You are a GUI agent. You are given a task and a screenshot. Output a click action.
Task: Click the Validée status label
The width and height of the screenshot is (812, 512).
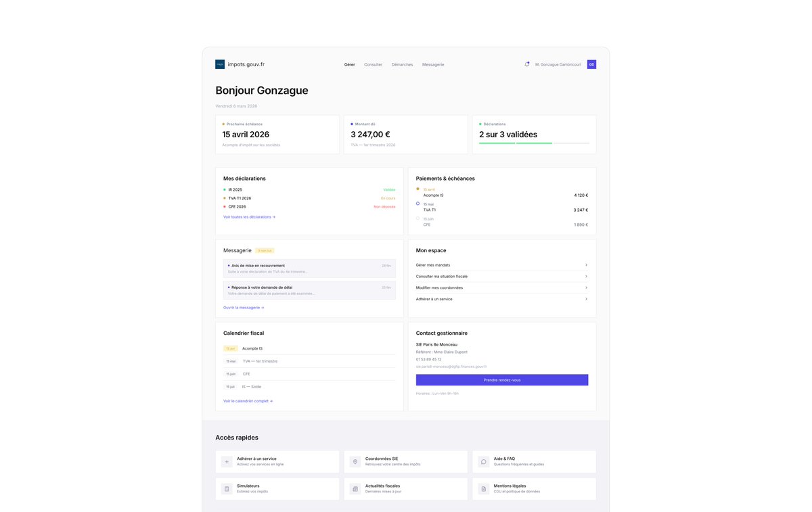389,189
